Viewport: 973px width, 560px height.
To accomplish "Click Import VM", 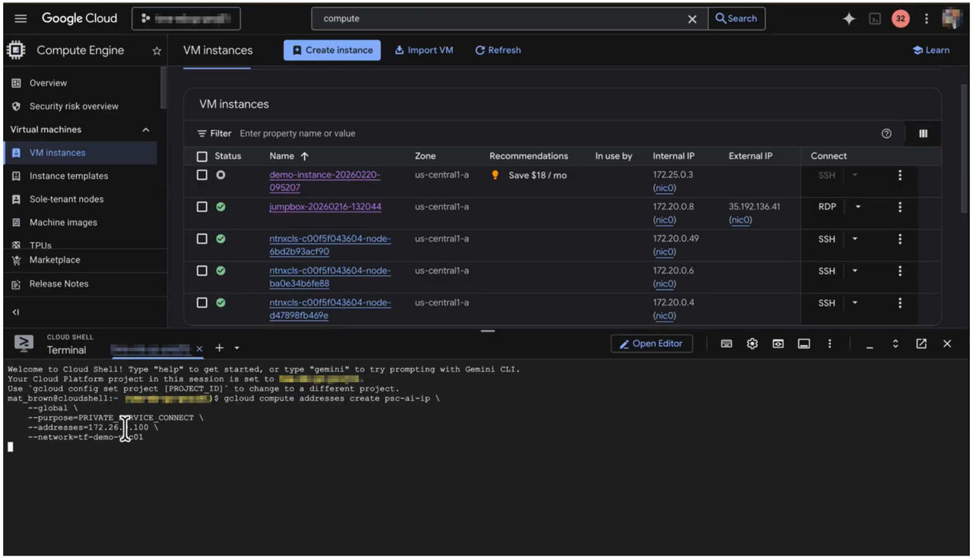I will 424,50.
